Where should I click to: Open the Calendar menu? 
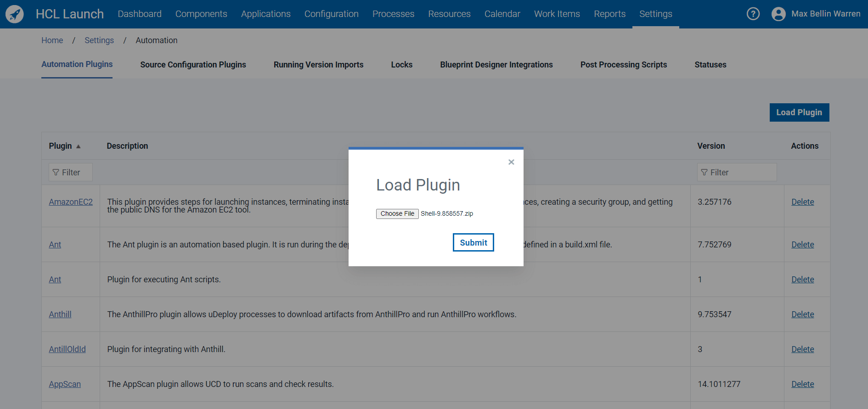(502, 14)
